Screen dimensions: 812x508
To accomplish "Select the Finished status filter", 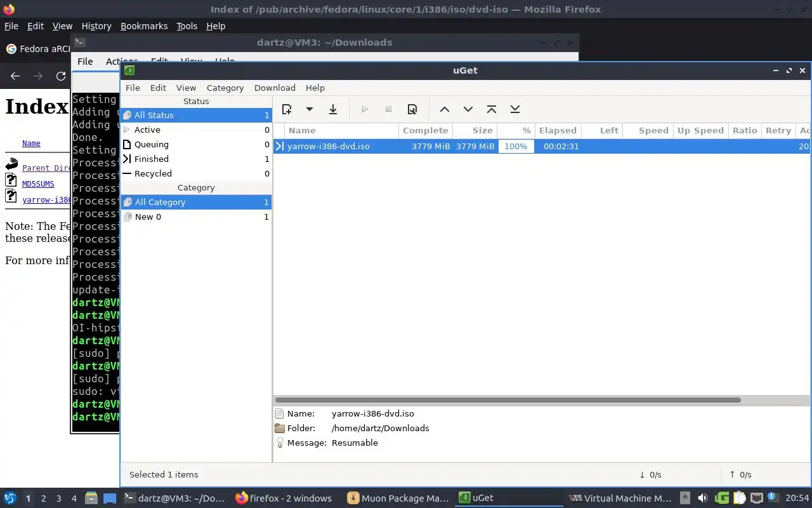I will point(196,159).
